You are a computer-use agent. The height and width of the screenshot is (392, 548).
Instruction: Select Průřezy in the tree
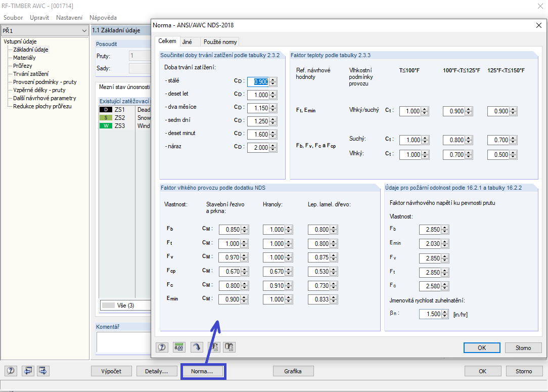coord(23,66)
